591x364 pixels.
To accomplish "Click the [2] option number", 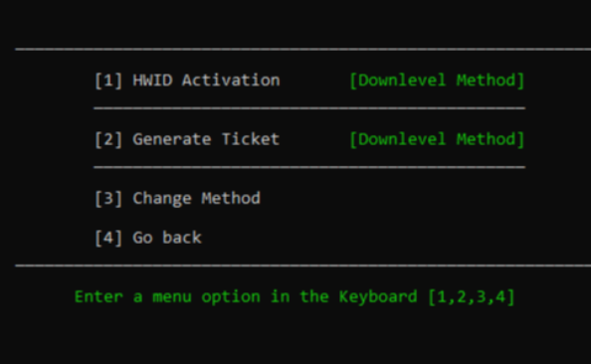I will pyautogui.click(x=108, y=139).
